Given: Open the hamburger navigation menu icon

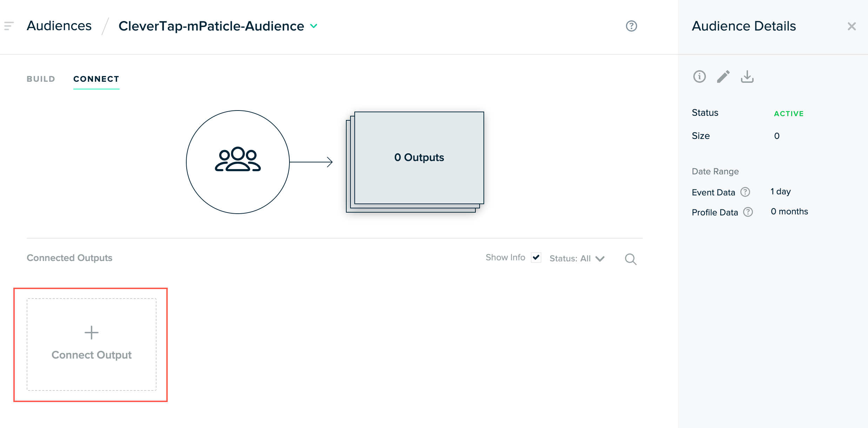Looking at the screenshot, I should pos(9,26).
